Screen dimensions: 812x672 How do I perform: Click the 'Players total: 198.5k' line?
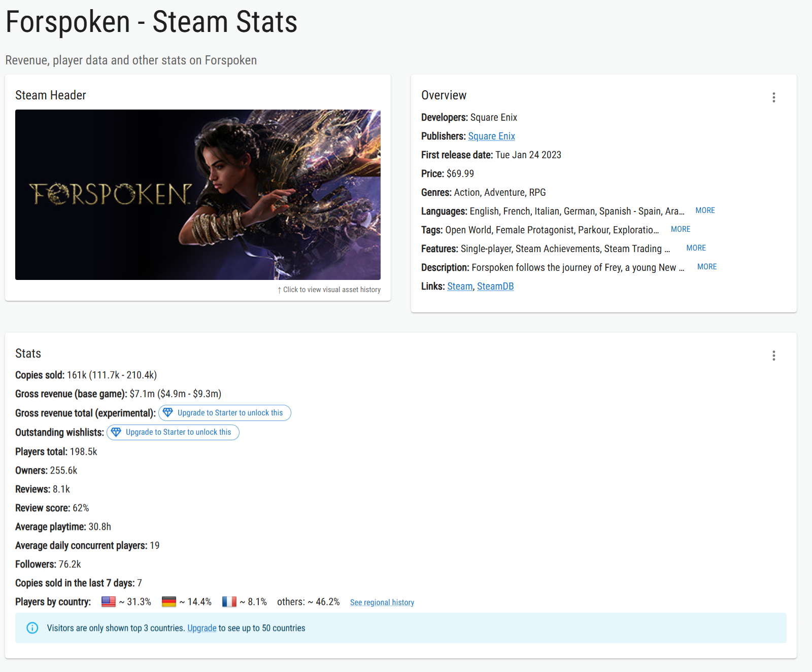click(56, 451)
